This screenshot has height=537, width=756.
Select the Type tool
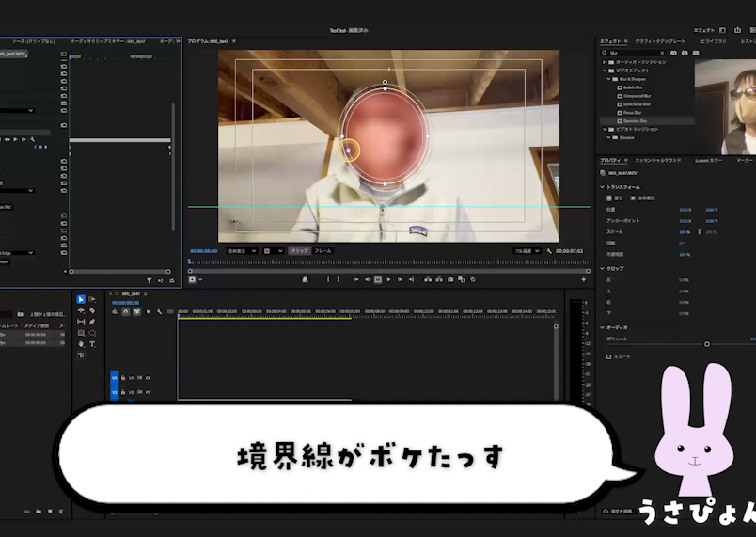pos(92,344)
